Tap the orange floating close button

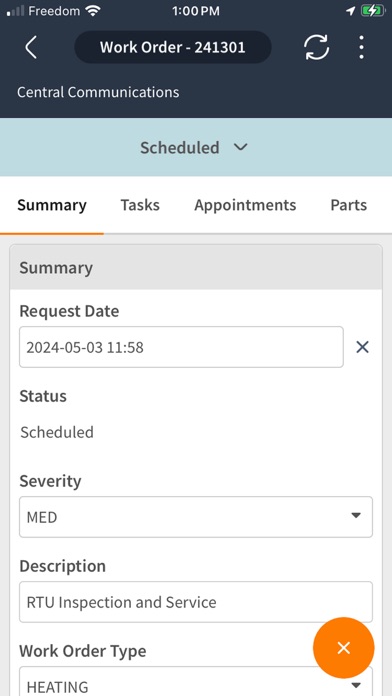(x=344, y=648)
